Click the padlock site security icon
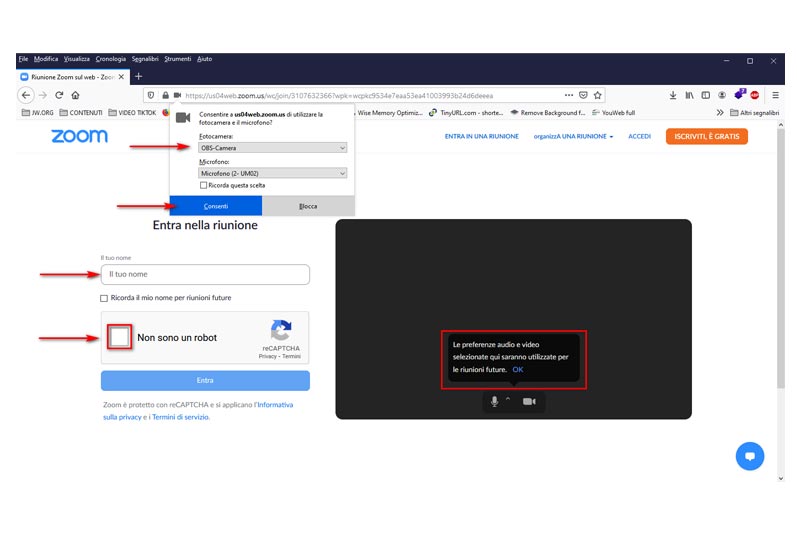Viewport: 800px width, 534px height. tap(165, 95)
